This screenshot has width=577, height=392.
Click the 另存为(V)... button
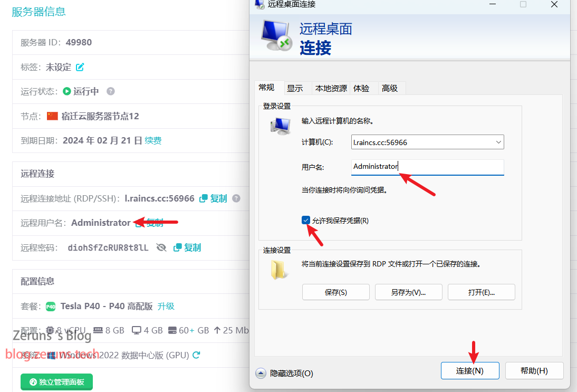click(x=408, y=292)
